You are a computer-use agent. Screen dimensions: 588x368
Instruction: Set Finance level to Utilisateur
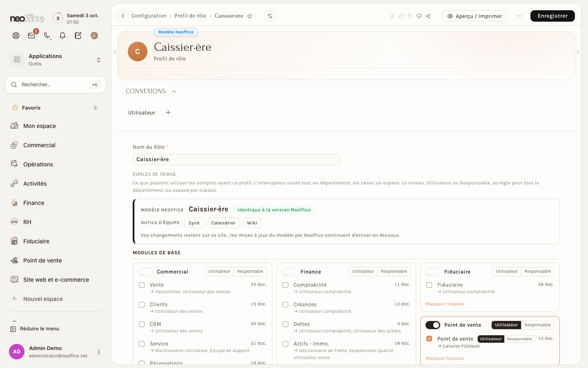(x=363, y=272)
